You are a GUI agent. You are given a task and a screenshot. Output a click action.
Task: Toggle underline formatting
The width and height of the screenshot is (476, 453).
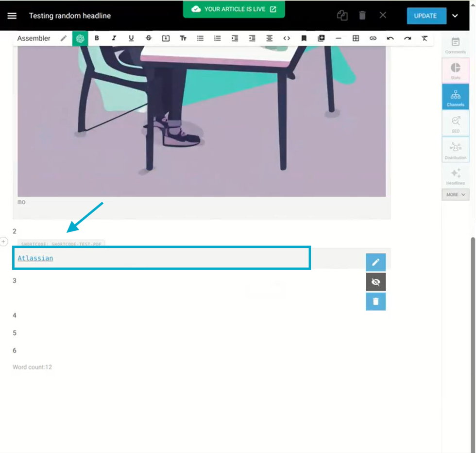pos(131,38)
